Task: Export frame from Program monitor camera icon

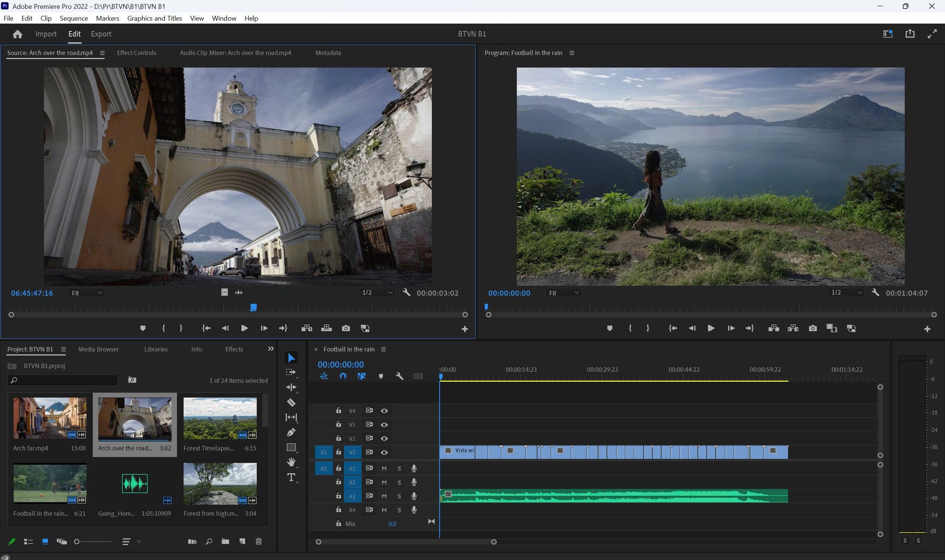Action: pyautogui.click(x=813, y=328)
